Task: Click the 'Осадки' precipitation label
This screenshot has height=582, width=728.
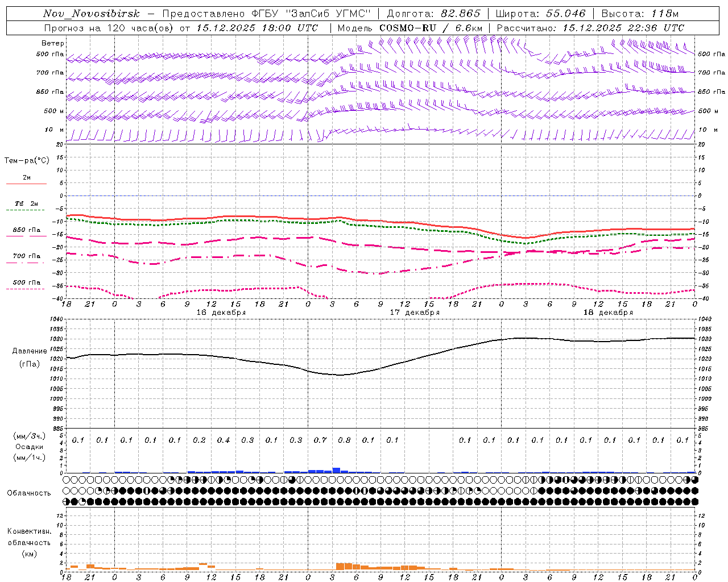Action: point(30,447)
